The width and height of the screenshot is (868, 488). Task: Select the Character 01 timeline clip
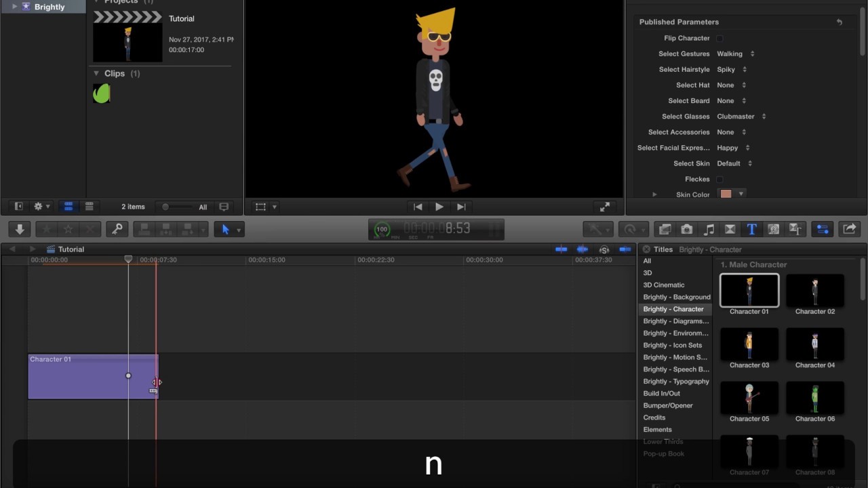point(93,376)
